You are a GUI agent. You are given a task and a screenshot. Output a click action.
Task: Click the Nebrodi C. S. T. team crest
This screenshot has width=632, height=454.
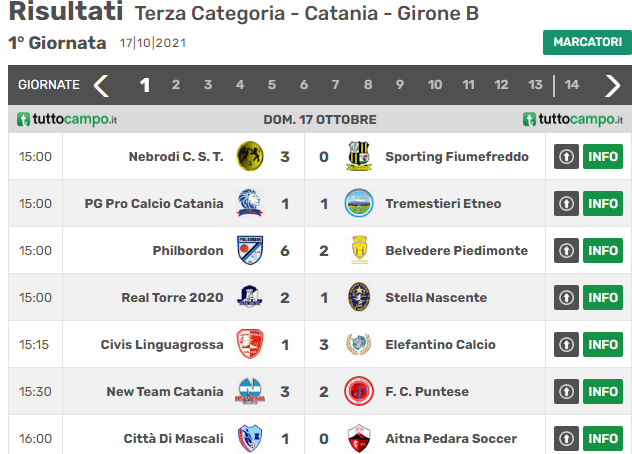coord(250,156)
